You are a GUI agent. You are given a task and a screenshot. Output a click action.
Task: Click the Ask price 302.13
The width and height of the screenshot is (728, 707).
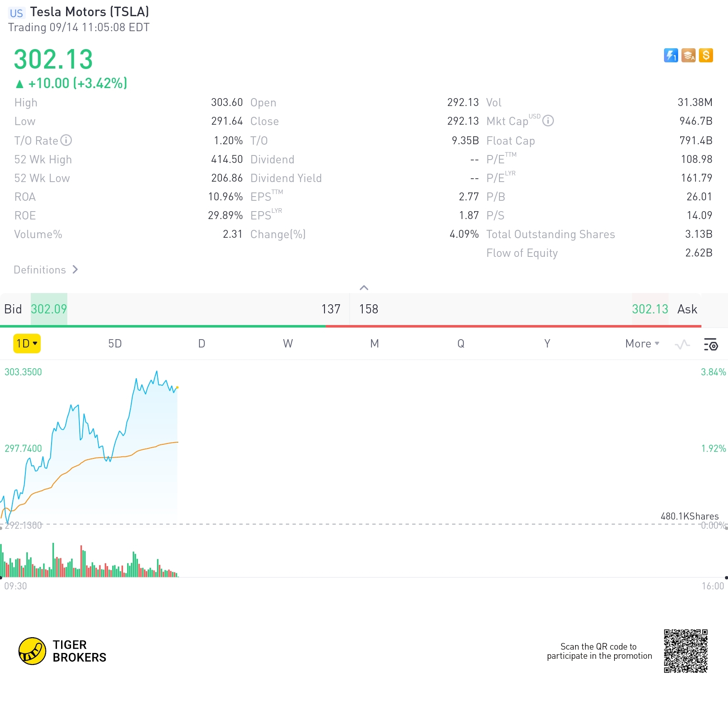(650, 309)
